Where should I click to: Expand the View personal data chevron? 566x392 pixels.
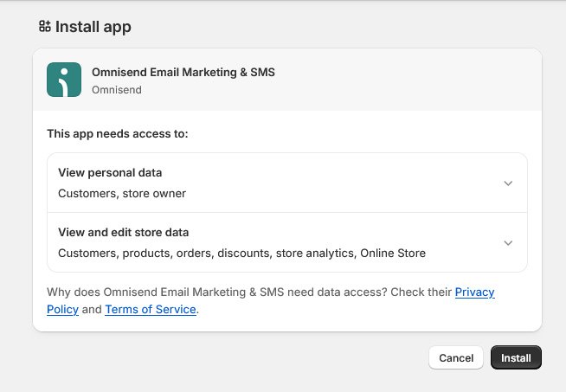click(x=508, y=183)
